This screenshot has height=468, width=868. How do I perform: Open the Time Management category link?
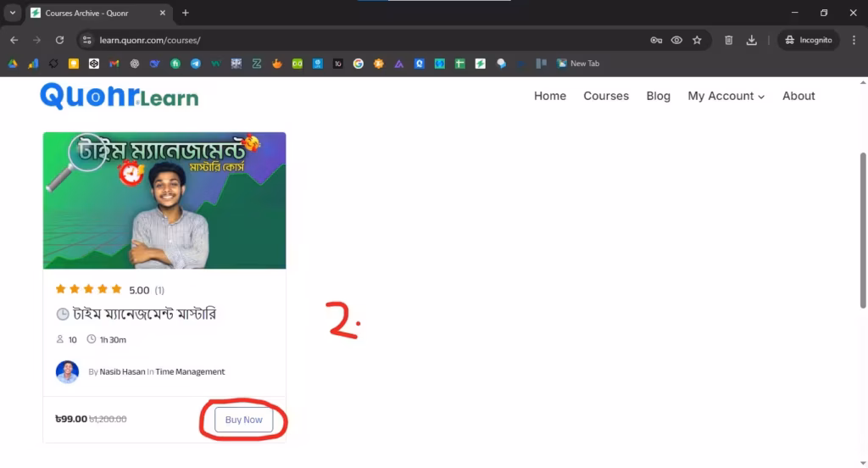pyautogui.click(x=190, y=371)
